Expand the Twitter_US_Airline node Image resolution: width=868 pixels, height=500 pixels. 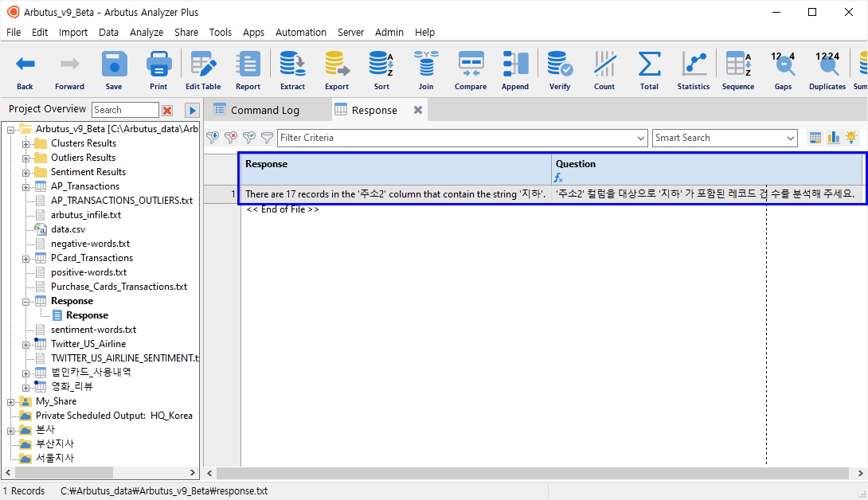(x=25, y=345)
